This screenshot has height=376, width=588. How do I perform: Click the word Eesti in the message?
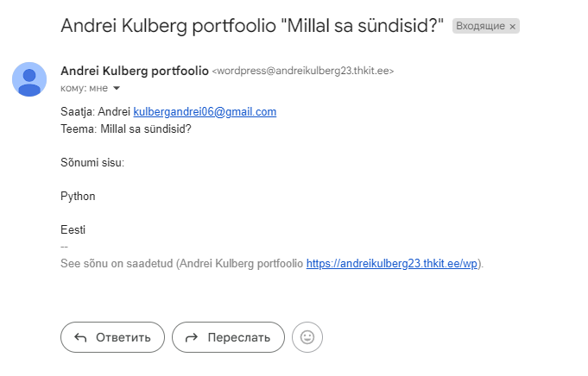[73, 229]
